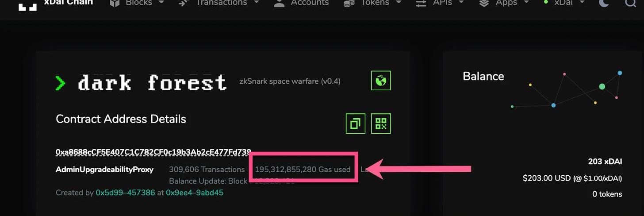The height and width of the screenshot is (216, 644).
Task: Toggle dark mode with the moon icon
Action: [x=603, y=4]
